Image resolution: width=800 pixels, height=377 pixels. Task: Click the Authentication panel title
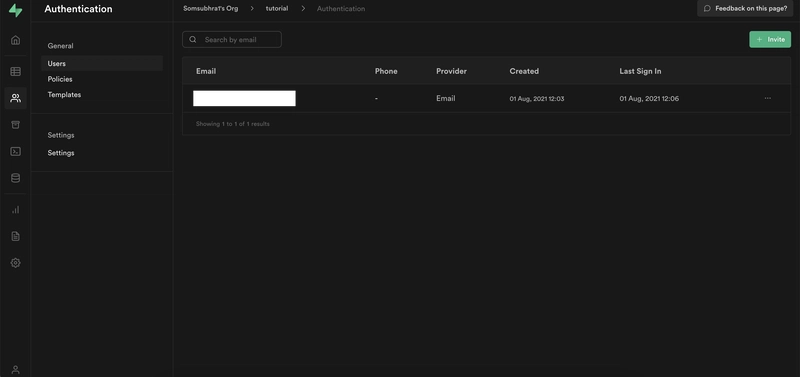pos(79,9)
